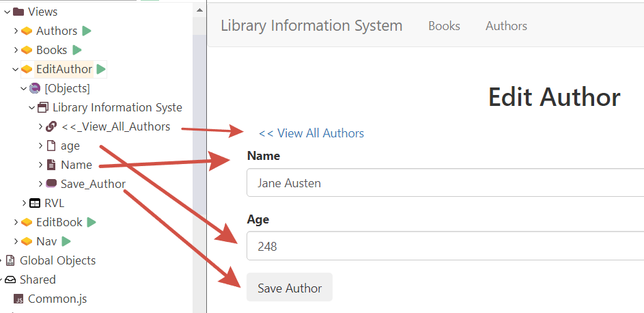Expand the <<_View_All_Authors object

40,126
